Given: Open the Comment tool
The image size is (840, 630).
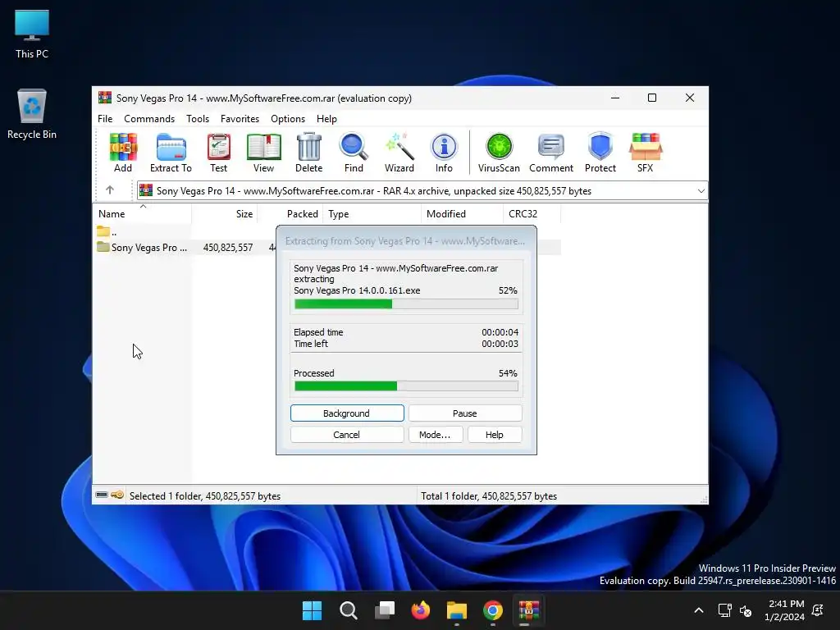Looking at the screenshot, I should pos(551,153).
